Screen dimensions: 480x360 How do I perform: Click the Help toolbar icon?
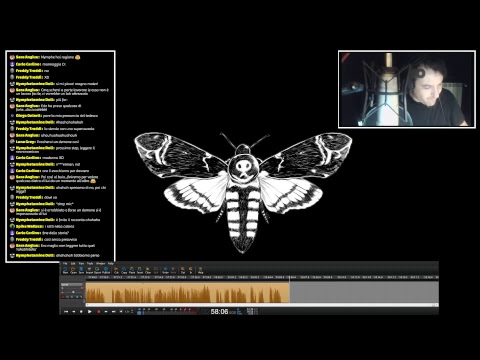[200, 270]
